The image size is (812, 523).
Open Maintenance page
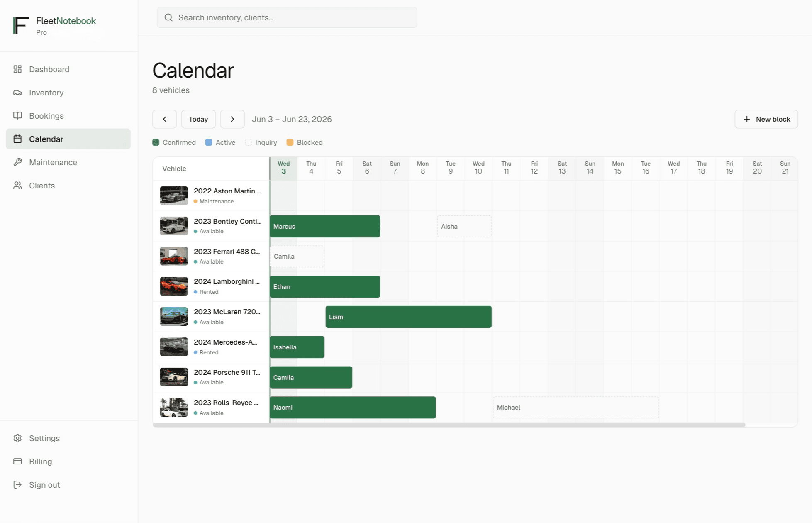[x=68, y=162]
